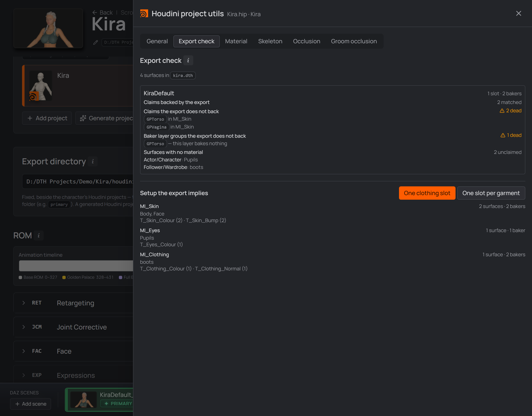This screenshot has width=532, height=416.
Task: Click the 'T_Eyes_Colour (1)' line
Action: [161, 245]
